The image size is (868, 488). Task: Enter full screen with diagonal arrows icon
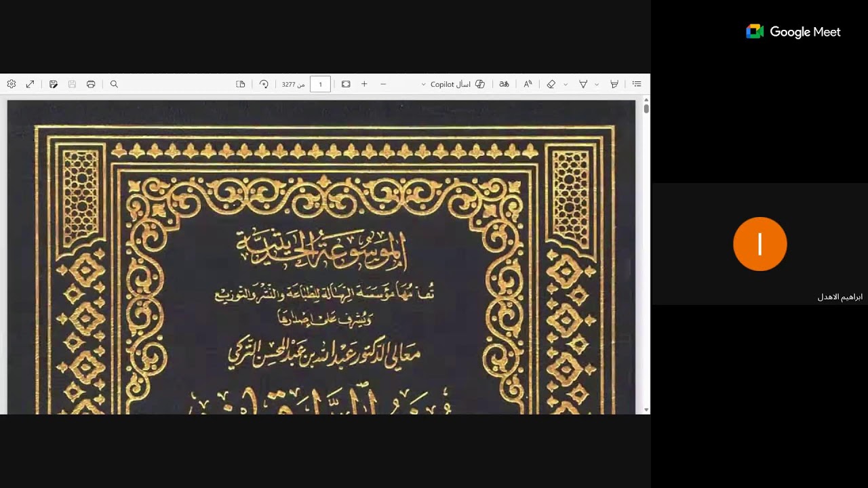(x=30, y=84)
